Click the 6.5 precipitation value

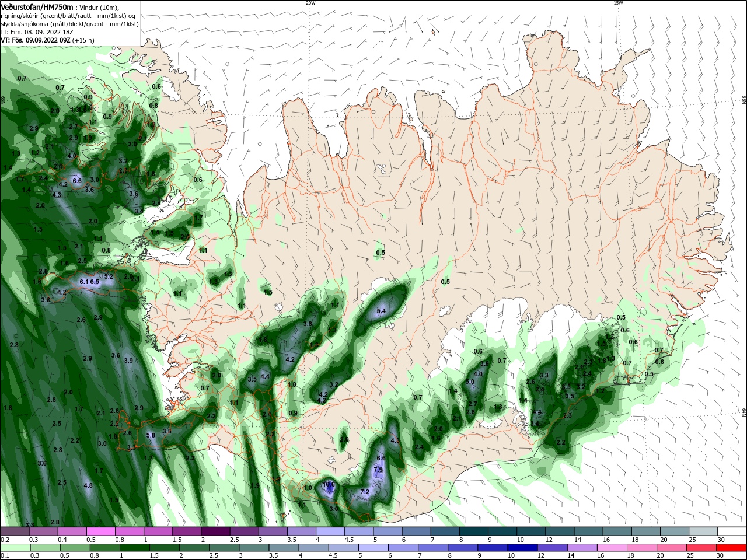pos(95,282)
